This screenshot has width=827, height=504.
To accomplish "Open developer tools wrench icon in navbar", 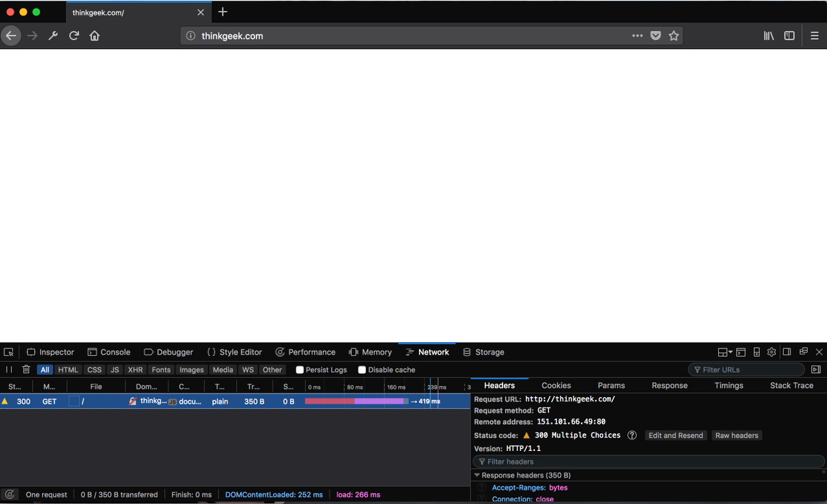I will click(x=53, y=36).
